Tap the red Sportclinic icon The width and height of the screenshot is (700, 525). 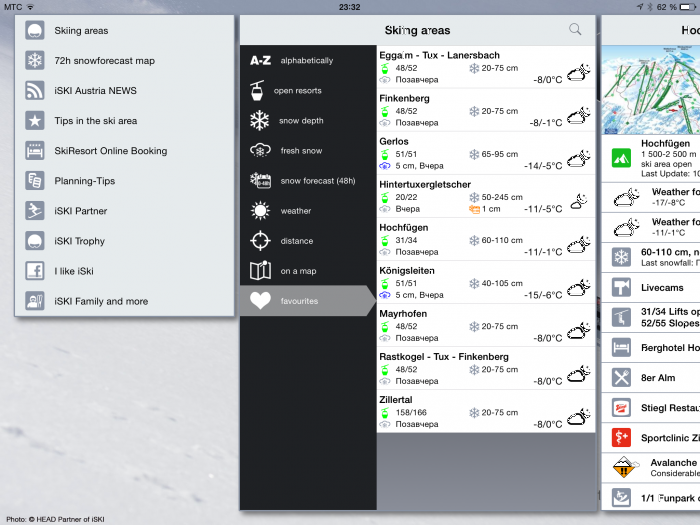click(x=621, y=438)
